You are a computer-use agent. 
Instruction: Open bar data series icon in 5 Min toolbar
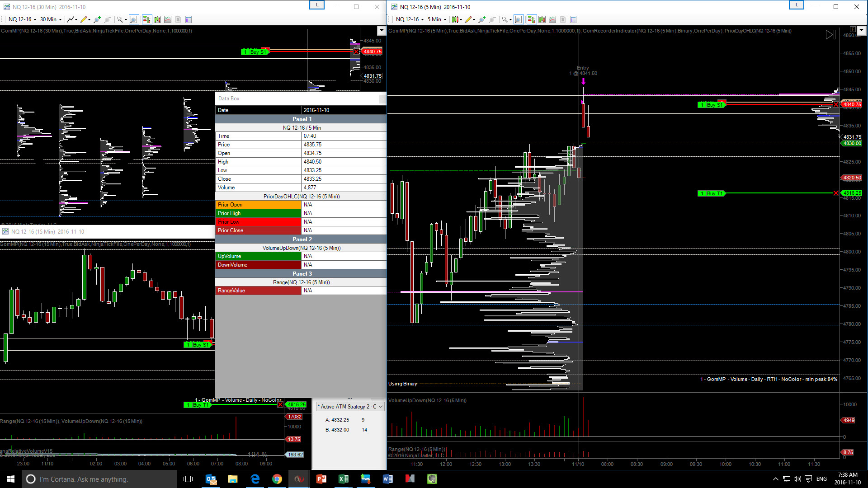pos(542,19)
